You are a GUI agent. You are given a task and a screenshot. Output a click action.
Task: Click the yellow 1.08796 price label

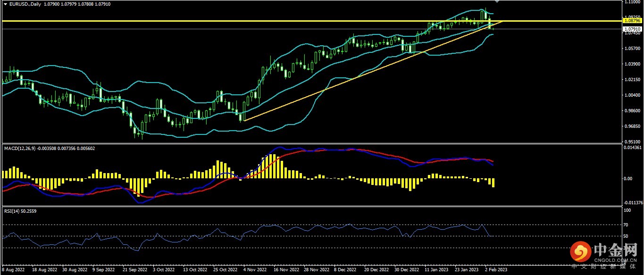pos(632,21)
